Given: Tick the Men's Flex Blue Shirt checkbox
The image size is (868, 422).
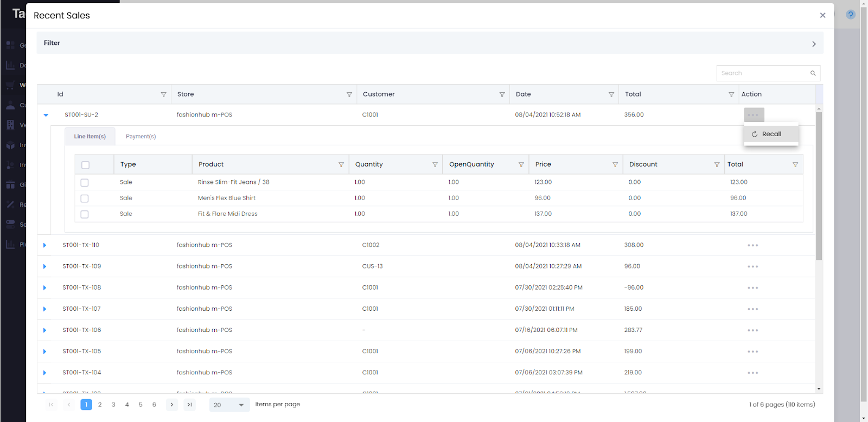Looking at the screenshot, I should 85,199.
